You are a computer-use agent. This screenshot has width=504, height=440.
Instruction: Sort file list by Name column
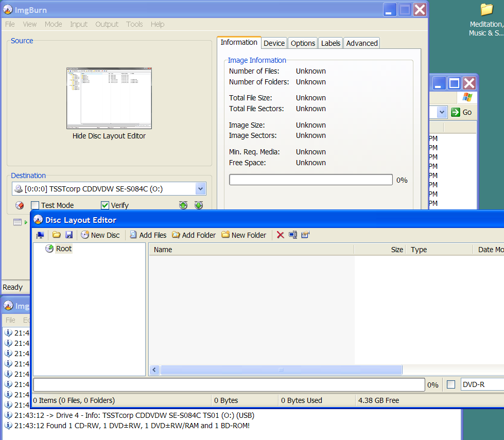tap(251, 250)
